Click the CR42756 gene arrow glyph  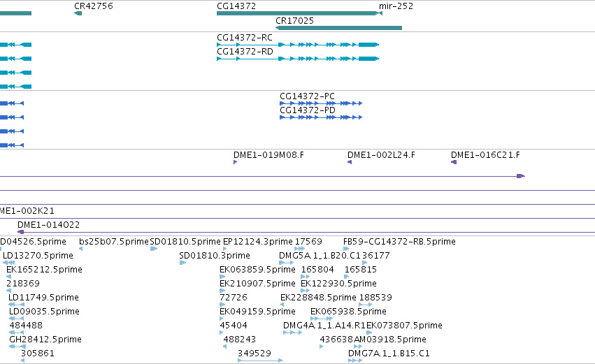click(x=78, y=13)
